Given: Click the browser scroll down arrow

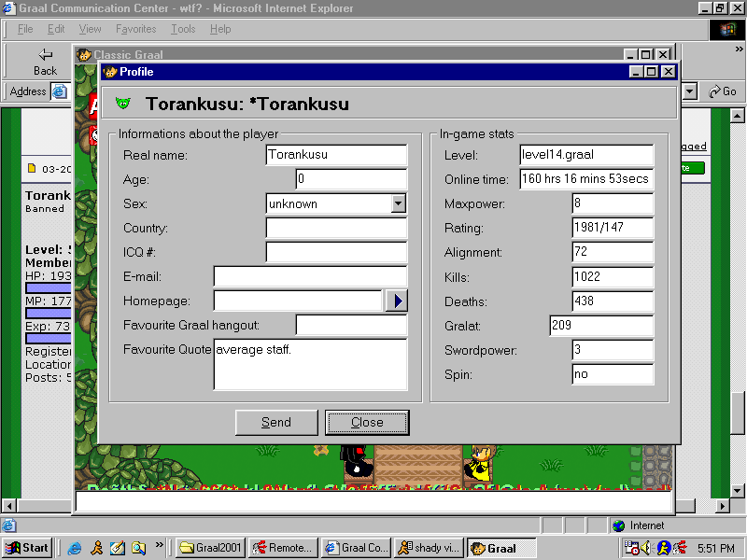Looking at the screenshot, I should [x=737, y=491].
